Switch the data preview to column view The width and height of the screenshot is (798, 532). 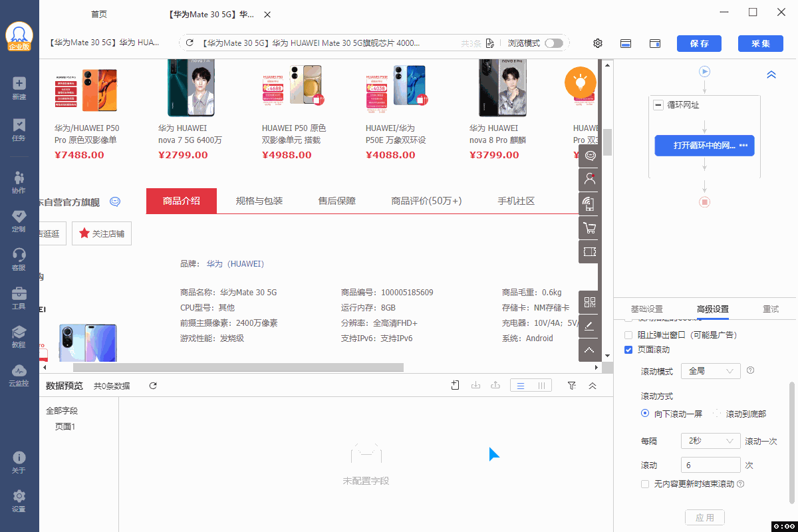click(541, 386)
